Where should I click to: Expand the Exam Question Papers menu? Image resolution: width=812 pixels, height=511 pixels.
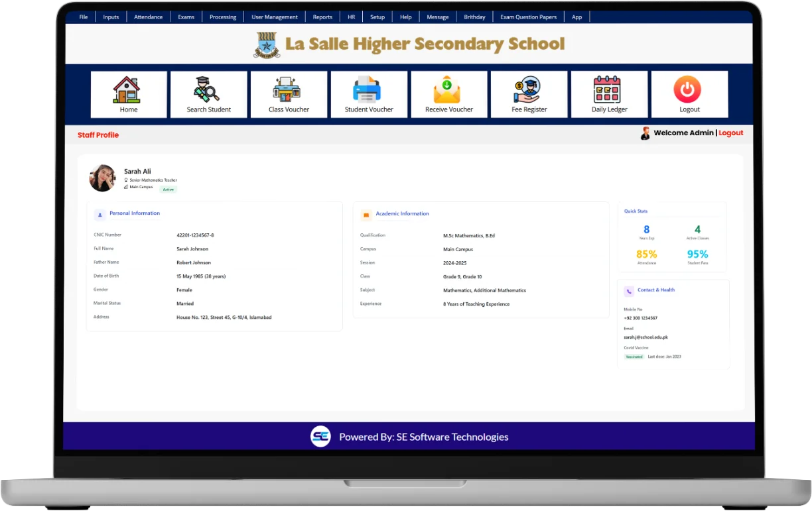point(528,17)
